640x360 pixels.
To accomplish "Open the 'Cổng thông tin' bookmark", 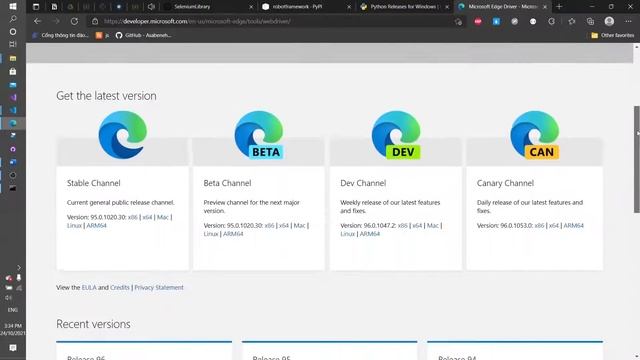I will pyautogui.click(x=60, y=36).
